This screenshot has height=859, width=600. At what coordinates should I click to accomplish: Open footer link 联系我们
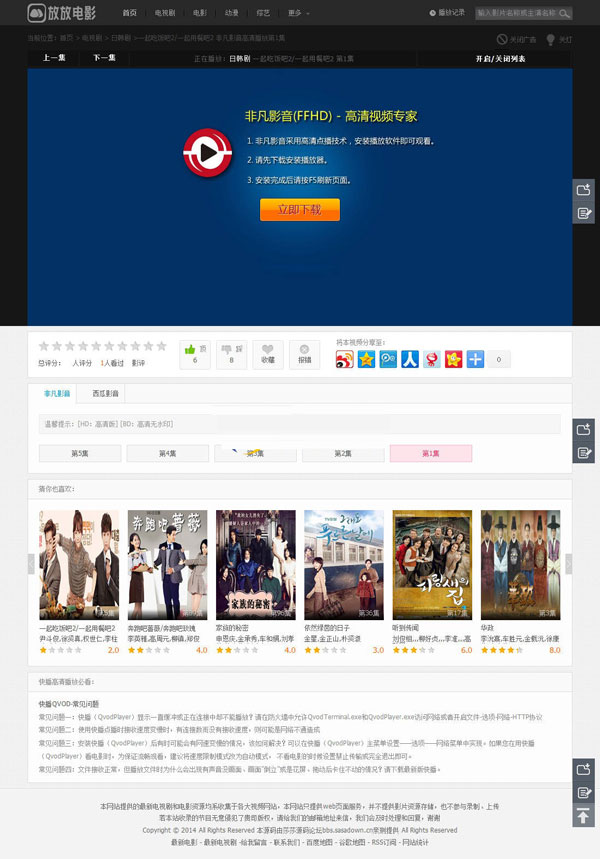[x=287, y=842]
